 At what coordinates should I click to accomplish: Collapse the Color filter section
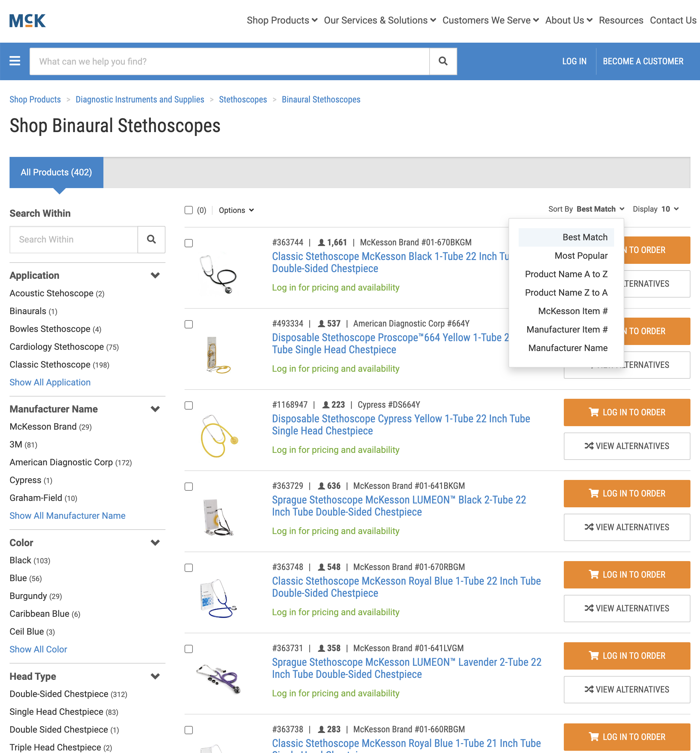click(155, 542)
